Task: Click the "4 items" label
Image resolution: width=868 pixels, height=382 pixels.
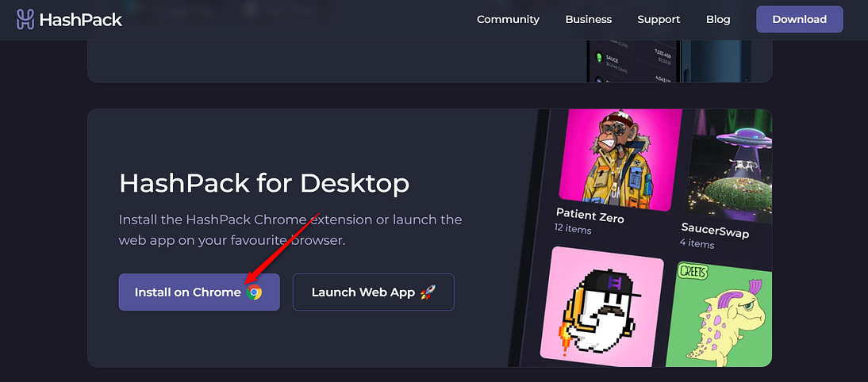Action: [x=697, y=243]
